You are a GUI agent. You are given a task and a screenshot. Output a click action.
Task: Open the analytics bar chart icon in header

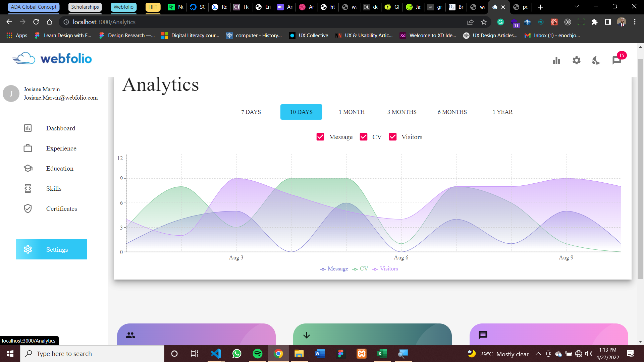[556, 60]
